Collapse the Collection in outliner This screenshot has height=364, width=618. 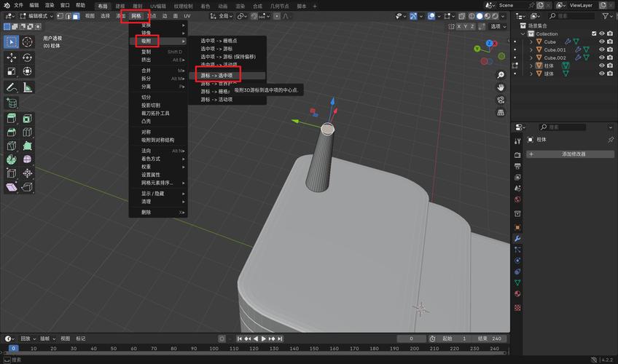click(523, 33)
